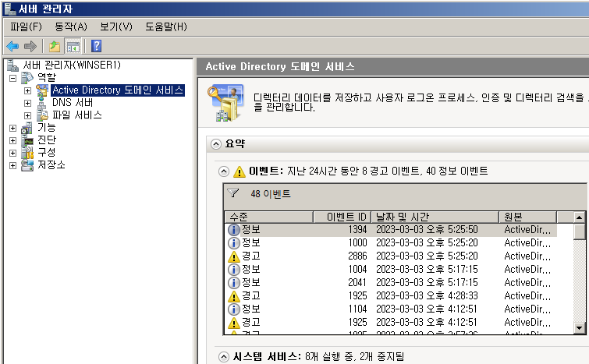The height and width of the screenshot is (364, 589).
Task: Click the 구성 configuration node icon
Action: [x=27, y=153]
